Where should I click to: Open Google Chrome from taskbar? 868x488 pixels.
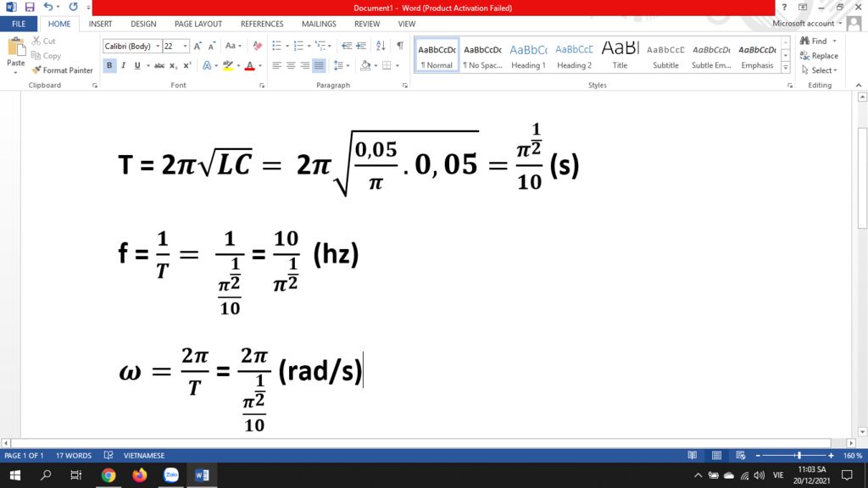(108, 475)
